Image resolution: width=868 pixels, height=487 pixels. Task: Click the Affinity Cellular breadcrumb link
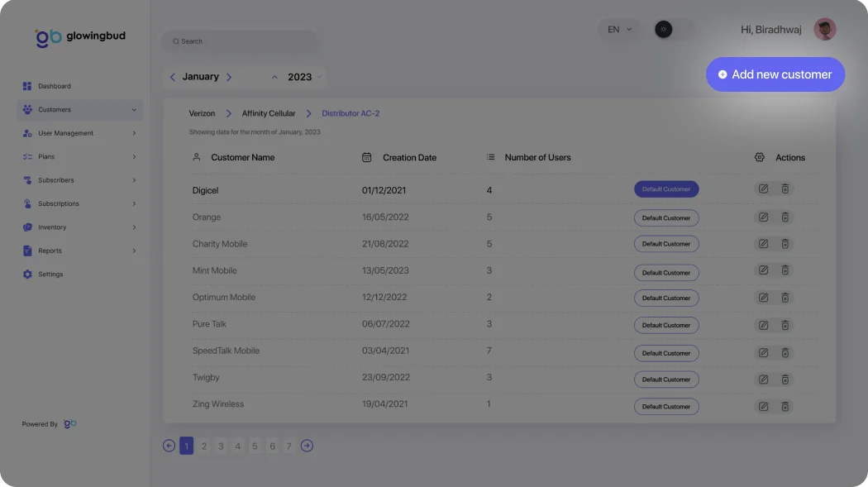pos(268,113)
